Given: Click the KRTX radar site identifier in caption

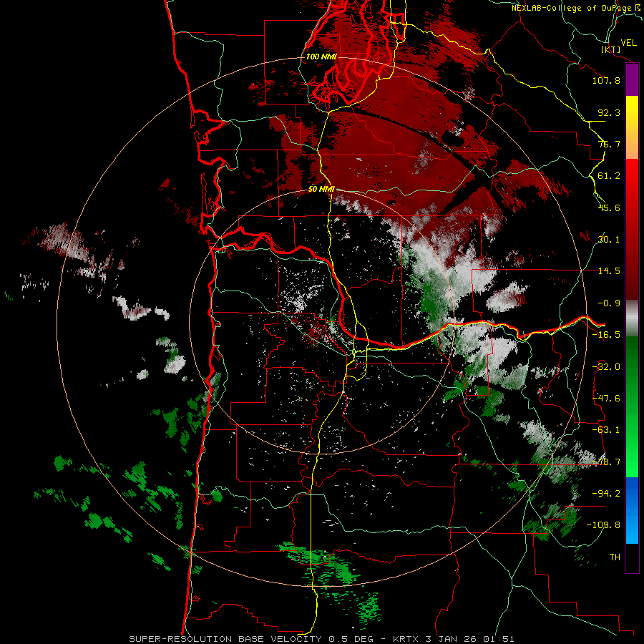Looking at the screenshot, I should [406, 639].
